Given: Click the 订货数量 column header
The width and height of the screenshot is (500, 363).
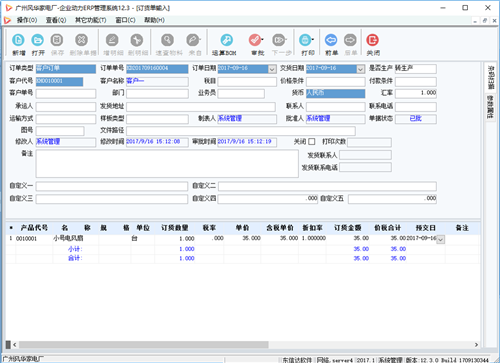Looking at the screenshot, I should click(175, 228).
